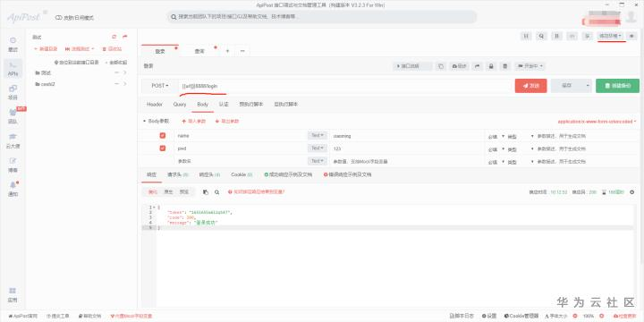644x322 pixels.
Task: Open the environment selector dropdown at top right
Action: [610, 36]
